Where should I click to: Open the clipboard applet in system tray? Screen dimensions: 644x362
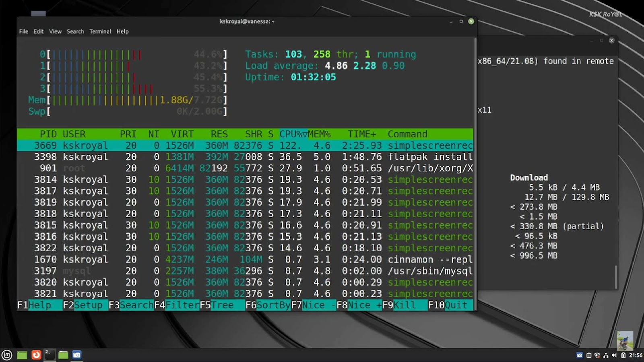point(589,355)
